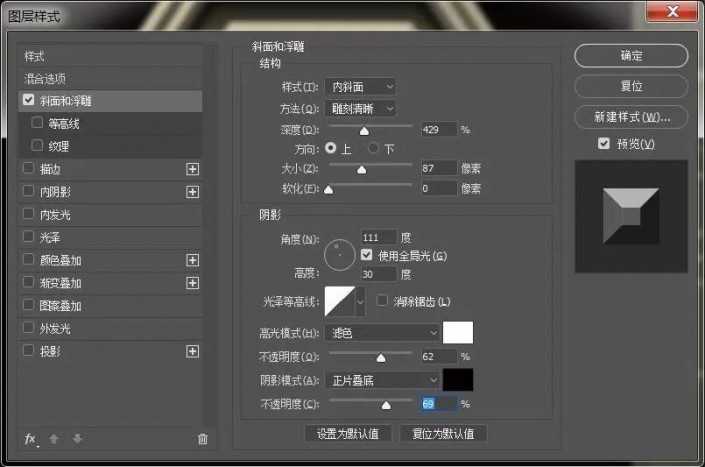705x467 pixels.
Task: Click the plus icon beside 内阴影
Action: pos(193,192)
